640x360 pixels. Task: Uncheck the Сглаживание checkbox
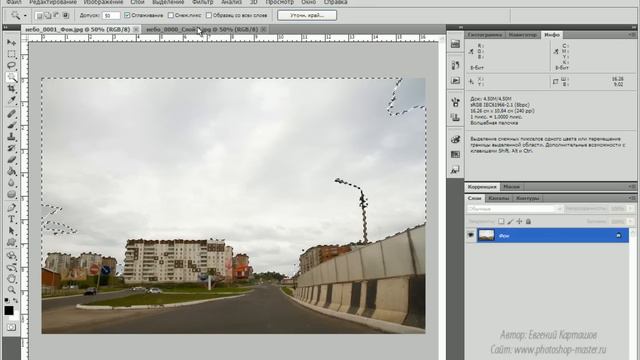coord(127,16)
